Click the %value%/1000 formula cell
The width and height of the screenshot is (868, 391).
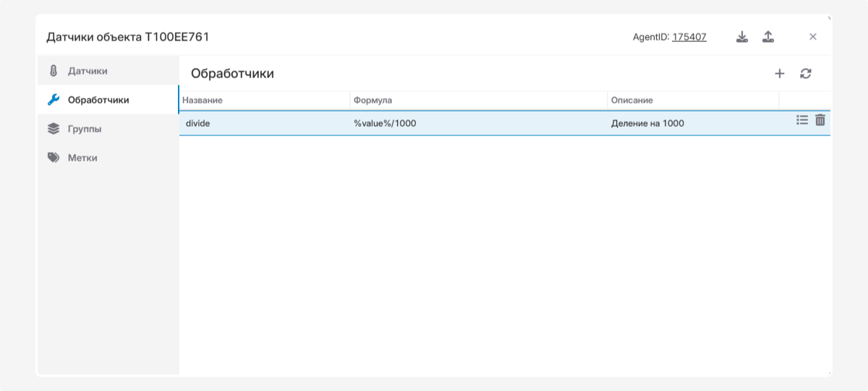385,123
